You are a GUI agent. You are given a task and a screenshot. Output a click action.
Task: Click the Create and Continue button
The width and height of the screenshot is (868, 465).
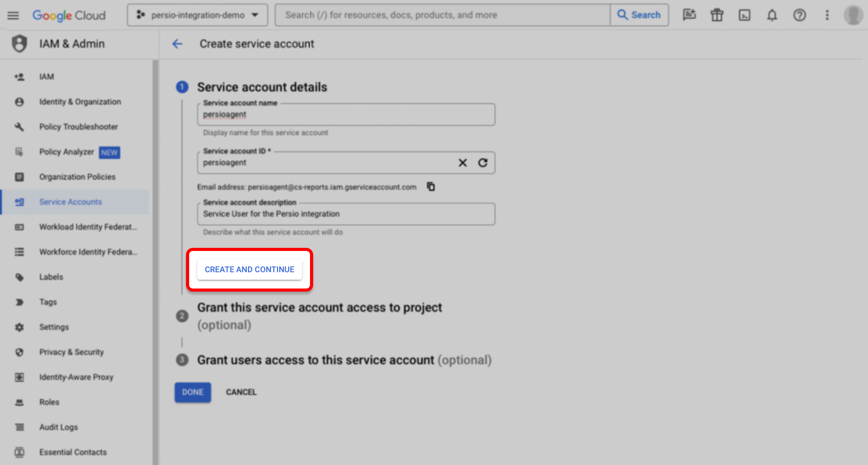(x=249, y=270)
